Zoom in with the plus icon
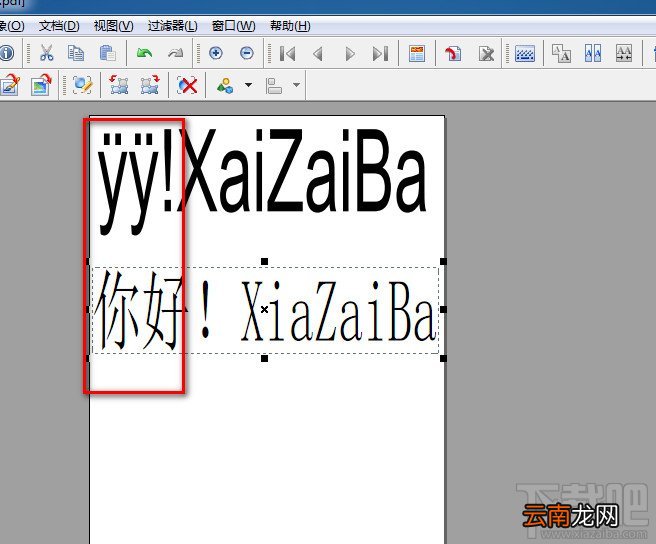Viewport: 656px width, 544px height. click(216, 53)
